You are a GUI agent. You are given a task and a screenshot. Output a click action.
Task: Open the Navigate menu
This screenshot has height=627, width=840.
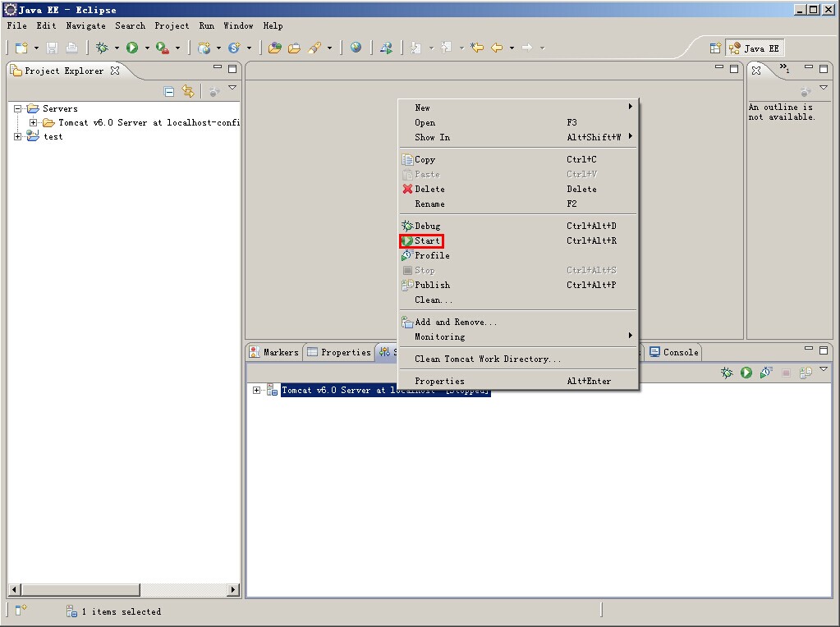(x=85, y=25)
